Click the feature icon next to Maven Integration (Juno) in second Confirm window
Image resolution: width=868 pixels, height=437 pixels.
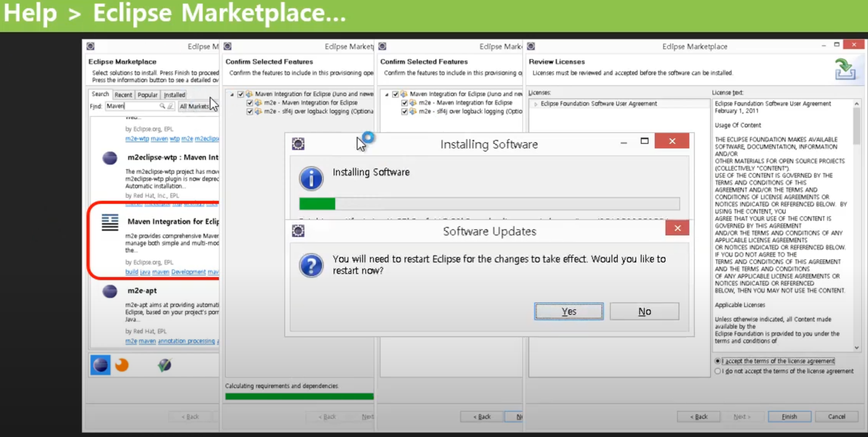point(404,94)
